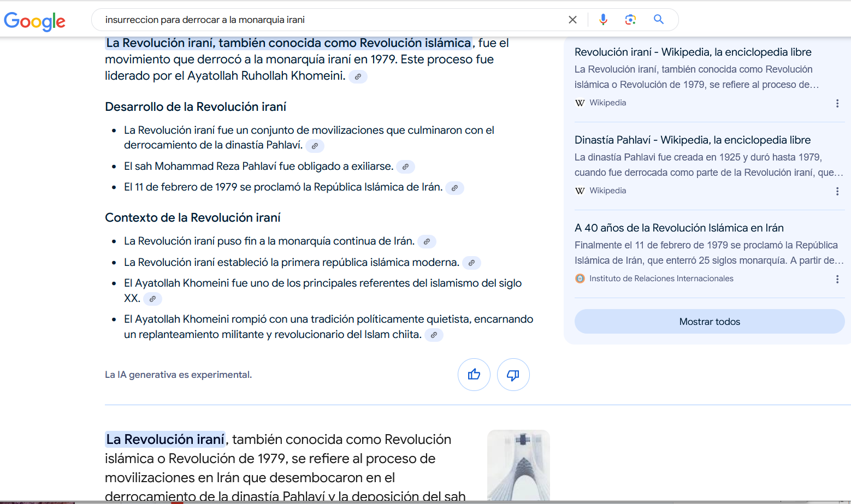The height and width of the screenshot is (504, 851).
Task: Open source link icon after 'república islámica moderna.'
Action: tap(471, 263)
